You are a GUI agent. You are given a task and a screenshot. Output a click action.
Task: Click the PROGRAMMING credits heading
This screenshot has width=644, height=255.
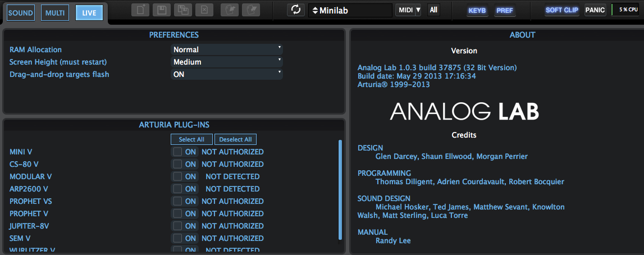coord(384,174)
